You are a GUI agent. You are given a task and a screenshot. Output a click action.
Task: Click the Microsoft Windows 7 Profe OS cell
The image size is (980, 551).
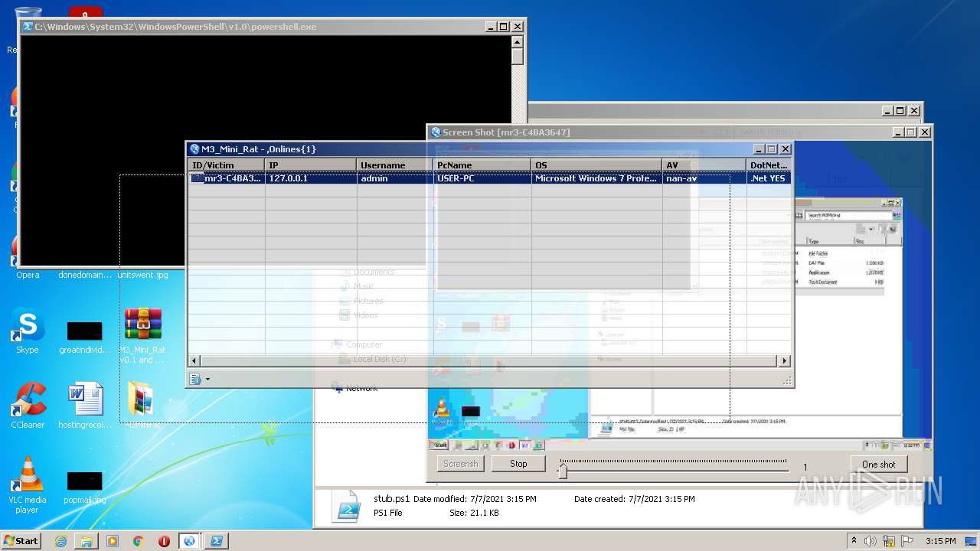[x=596, y=178]
